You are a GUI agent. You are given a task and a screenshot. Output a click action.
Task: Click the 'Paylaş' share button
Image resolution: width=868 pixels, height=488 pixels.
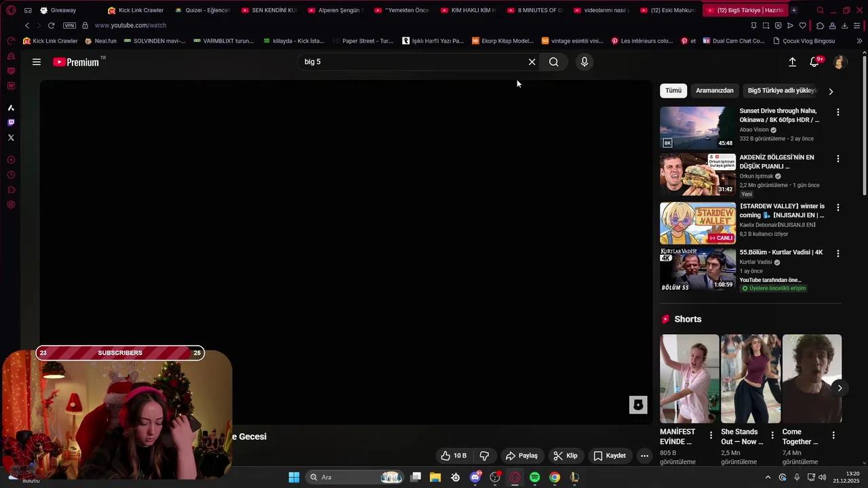(521, 455)
